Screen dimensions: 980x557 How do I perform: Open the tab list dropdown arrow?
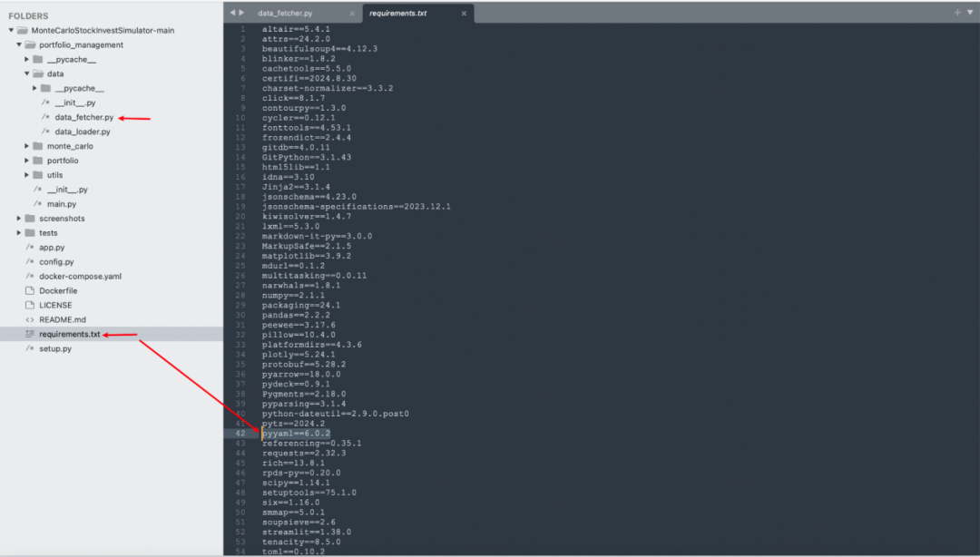coord(969,13)
